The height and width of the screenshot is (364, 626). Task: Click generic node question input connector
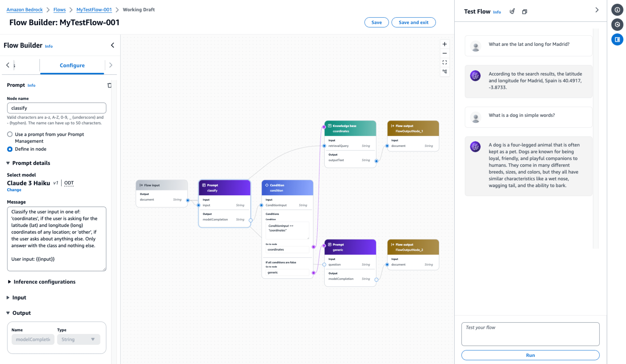tap(324, 265)
